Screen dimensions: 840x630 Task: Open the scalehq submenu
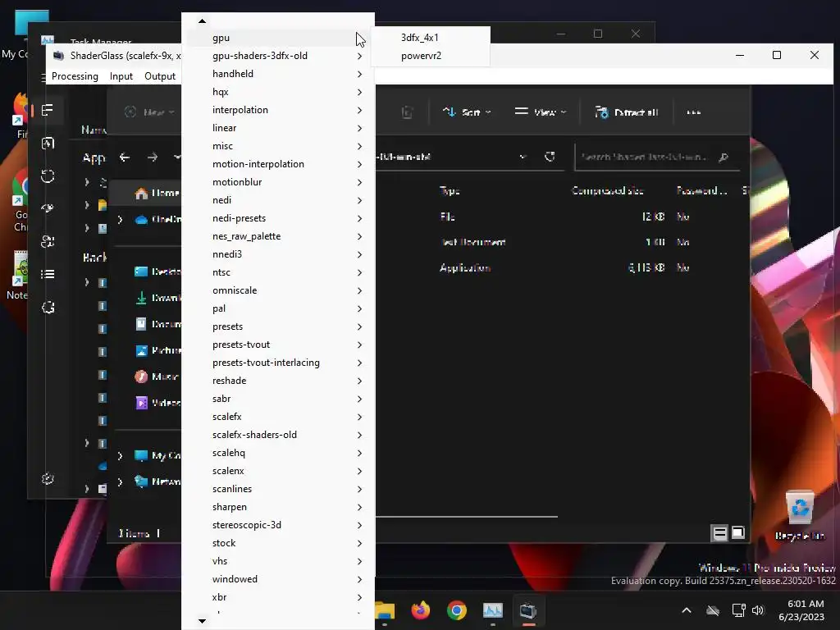[277, 453]
